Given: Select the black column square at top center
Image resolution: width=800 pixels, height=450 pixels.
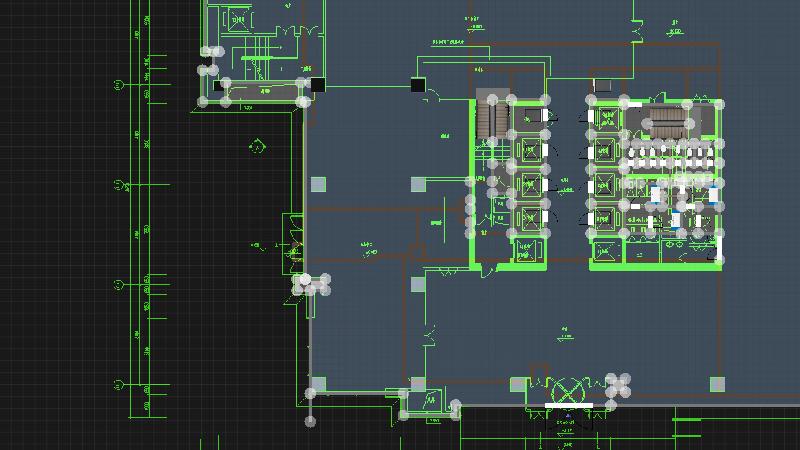Looking at the screenshot, I should 418,85.
